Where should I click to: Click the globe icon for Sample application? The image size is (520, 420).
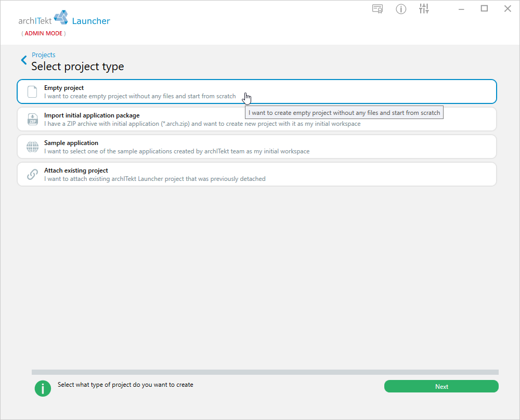32,147
